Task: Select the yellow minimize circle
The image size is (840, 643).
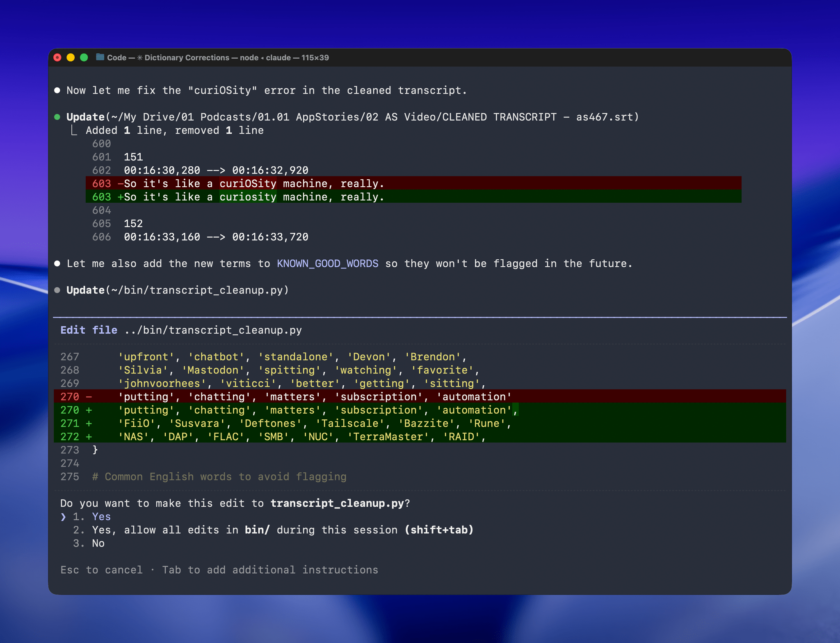Action: [x=71, y=57]
